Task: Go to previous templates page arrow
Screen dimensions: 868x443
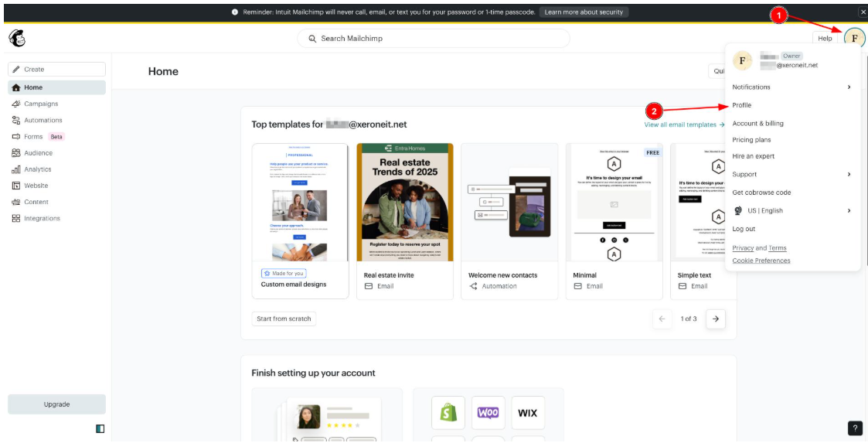Action: 662,319
